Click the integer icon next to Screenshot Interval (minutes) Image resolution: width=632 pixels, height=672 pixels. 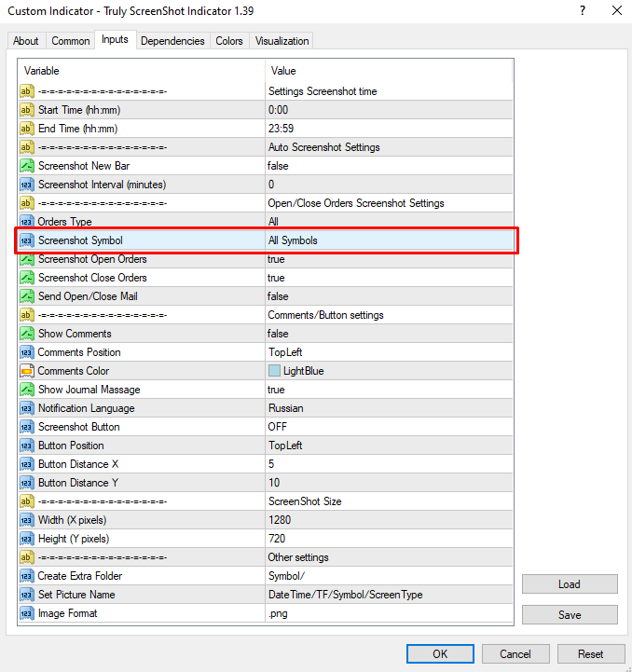27,185
